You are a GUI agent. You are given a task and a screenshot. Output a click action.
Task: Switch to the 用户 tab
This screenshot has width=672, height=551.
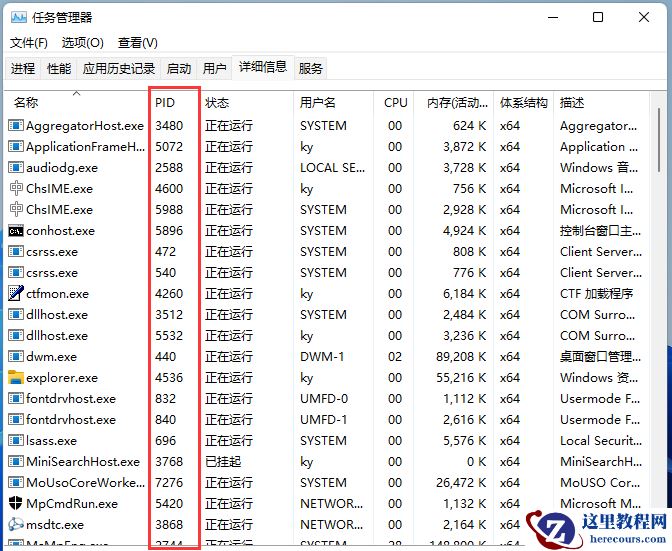(x=214, y=69)
